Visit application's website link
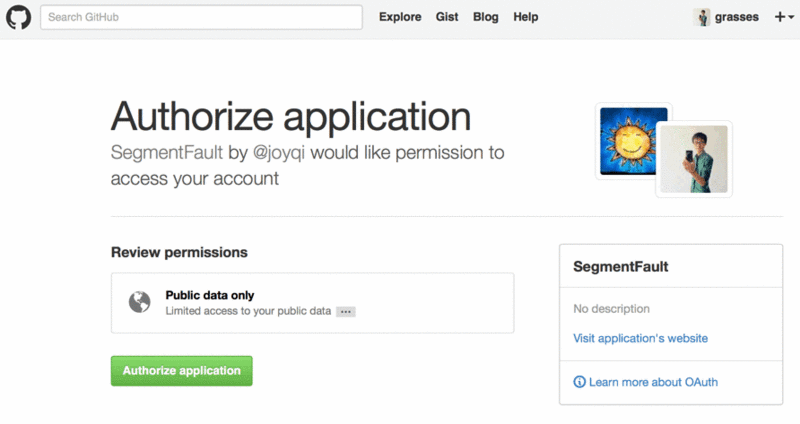Screen dimensions: 800x424 [640, 339]
